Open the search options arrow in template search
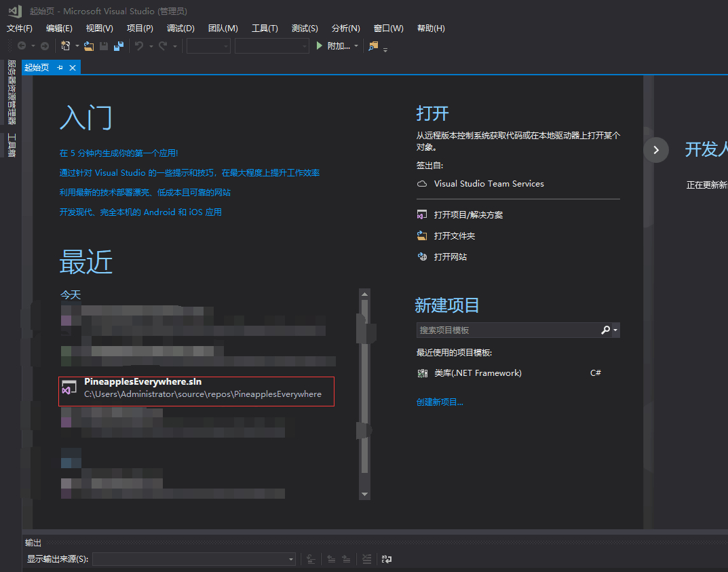 click(x=615, y=330)
